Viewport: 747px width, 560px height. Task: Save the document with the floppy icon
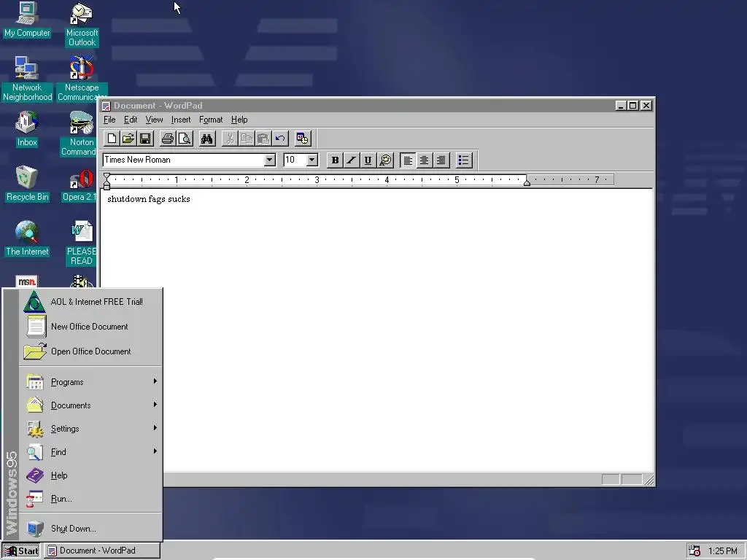[145, 139]
